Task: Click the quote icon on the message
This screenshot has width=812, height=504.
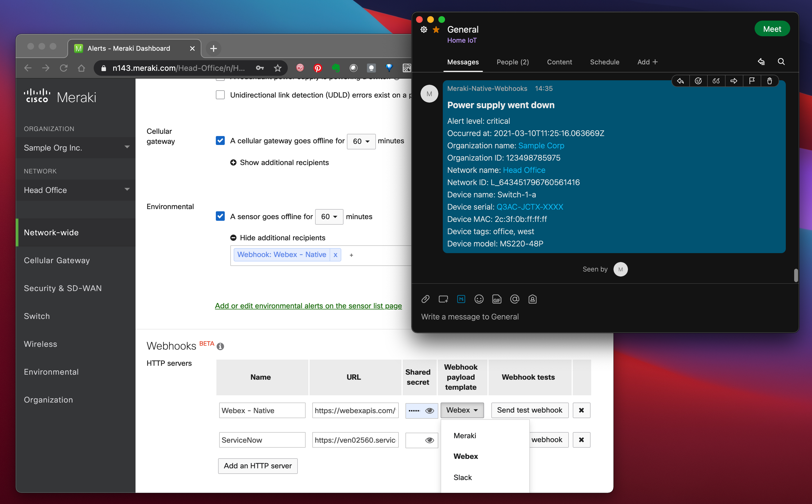Action: pos(716,81)
